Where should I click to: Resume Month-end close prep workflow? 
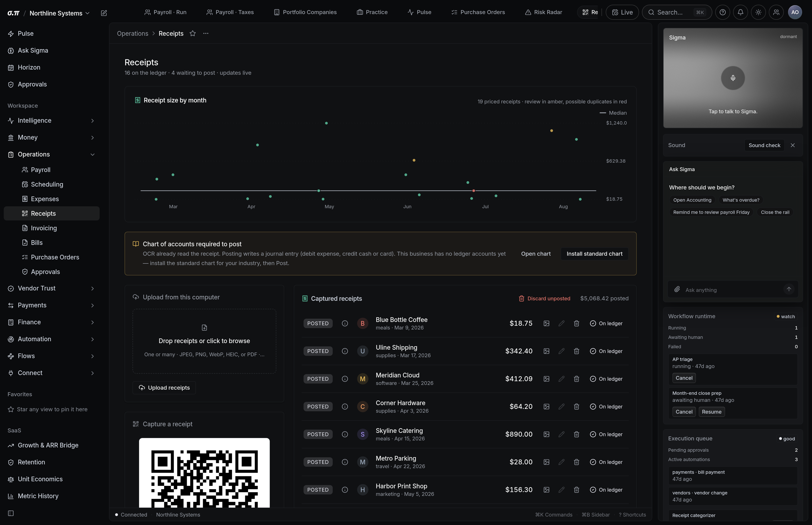711,412
